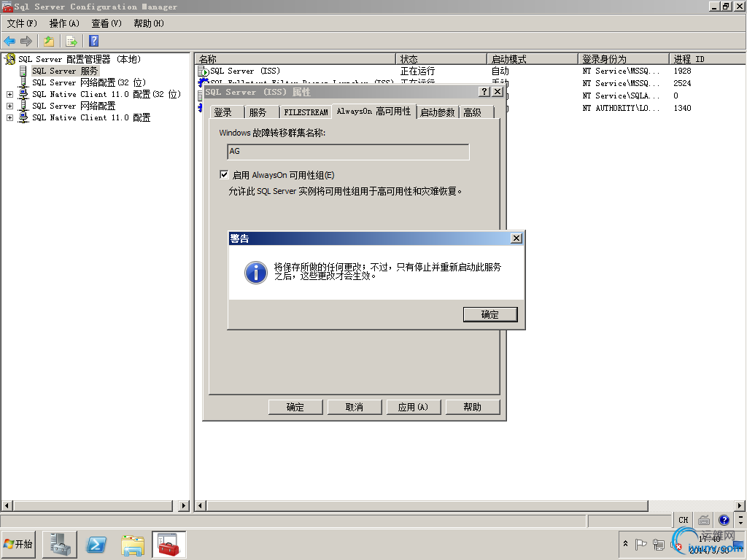Click process ID 1340 cell
This screenshot has height=560, width=747.
[x=682, y=108]
